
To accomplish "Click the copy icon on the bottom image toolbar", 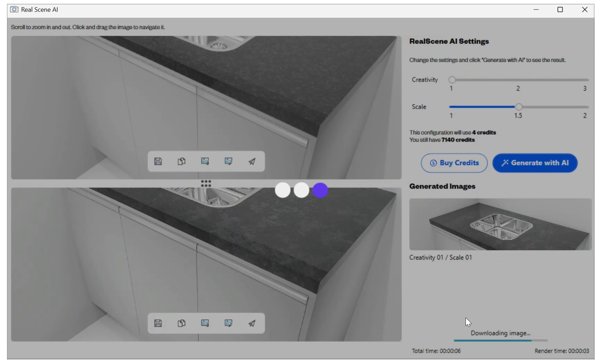I will (181, 323).
